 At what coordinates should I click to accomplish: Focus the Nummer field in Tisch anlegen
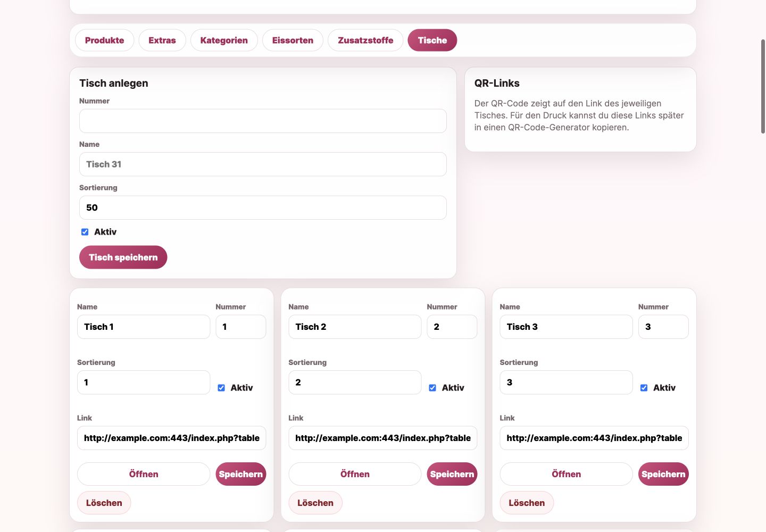coord(263,121)
